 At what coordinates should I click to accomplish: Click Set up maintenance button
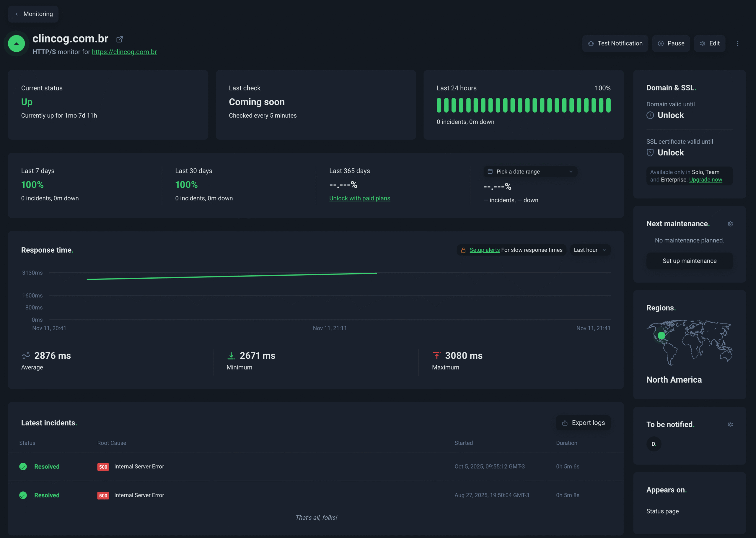click(x=689, y=261)
